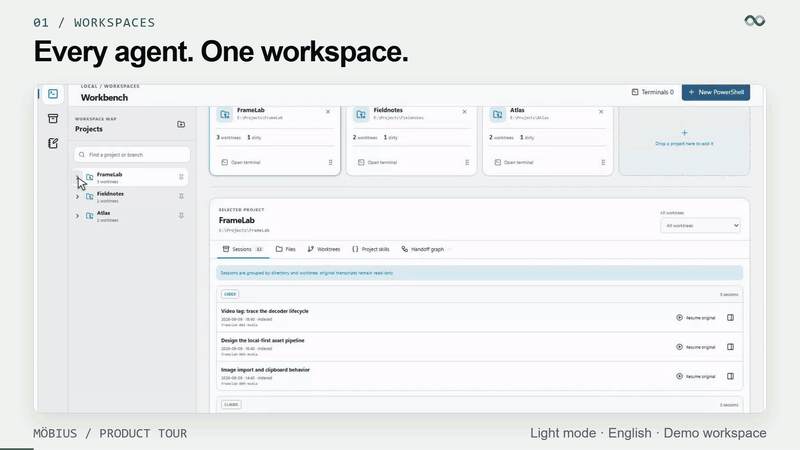800x450 pixels.
Task: Switch to the Worktrees tab
Action: coord(323,249)
